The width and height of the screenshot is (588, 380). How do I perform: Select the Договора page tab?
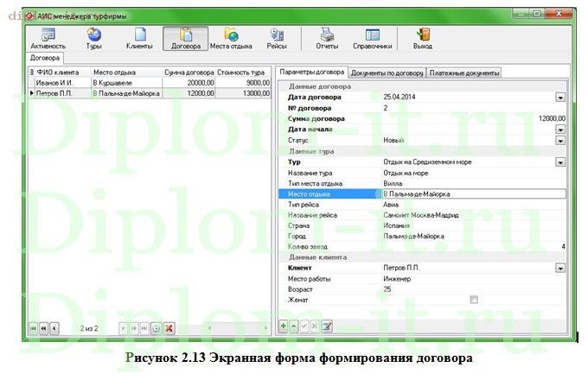pyautogui.click(x=45, y=58)
